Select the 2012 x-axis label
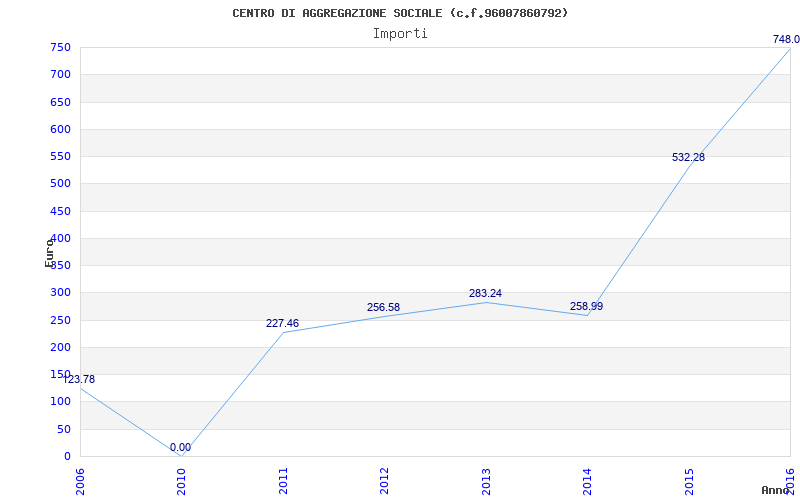This screenshot has width=800, height=500. [x=385, y=481]
